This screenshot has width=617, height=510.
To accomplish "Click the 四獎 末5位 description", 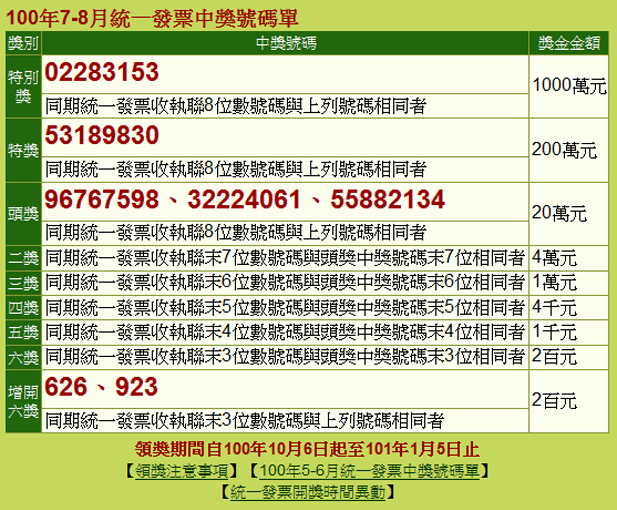I will point(285,307).
